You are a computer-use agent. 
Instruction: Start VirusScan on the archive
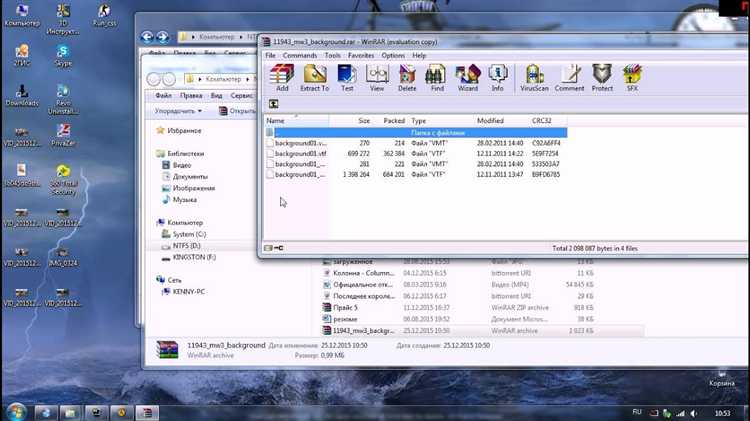(534, 78)
